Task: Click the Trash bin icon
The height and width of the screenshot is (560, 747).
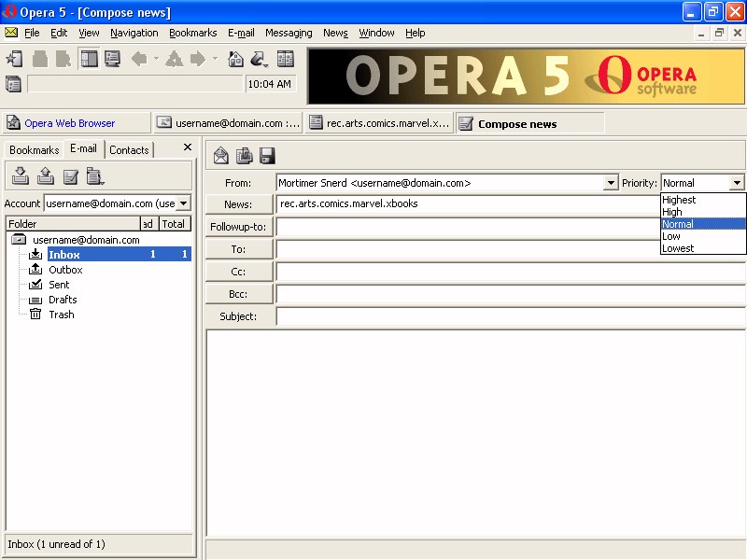Action: (x=35, y=315)
